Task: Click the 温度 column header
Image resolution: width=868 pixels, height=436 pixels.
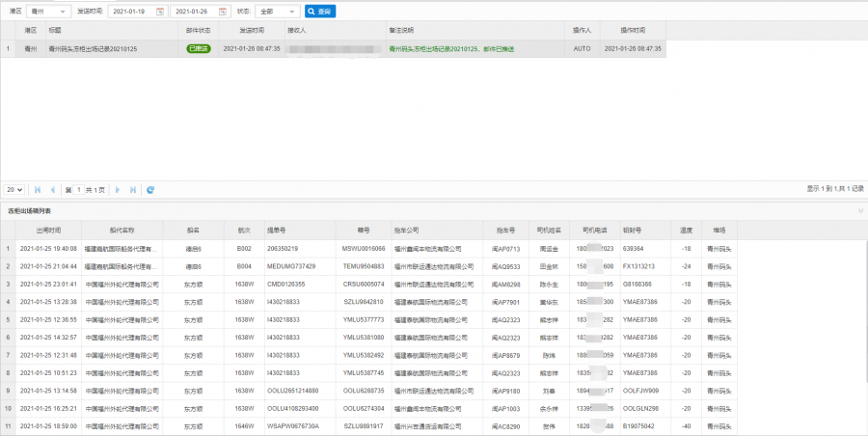Action: 686,231
